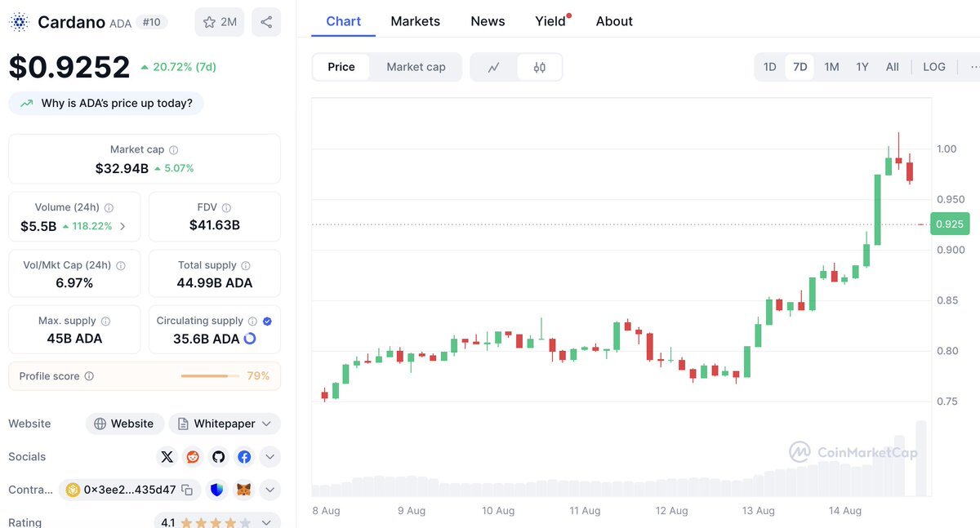Click the verified badge on Circulating supply
The width and height of the screenshot is (980, 528).
267,322
